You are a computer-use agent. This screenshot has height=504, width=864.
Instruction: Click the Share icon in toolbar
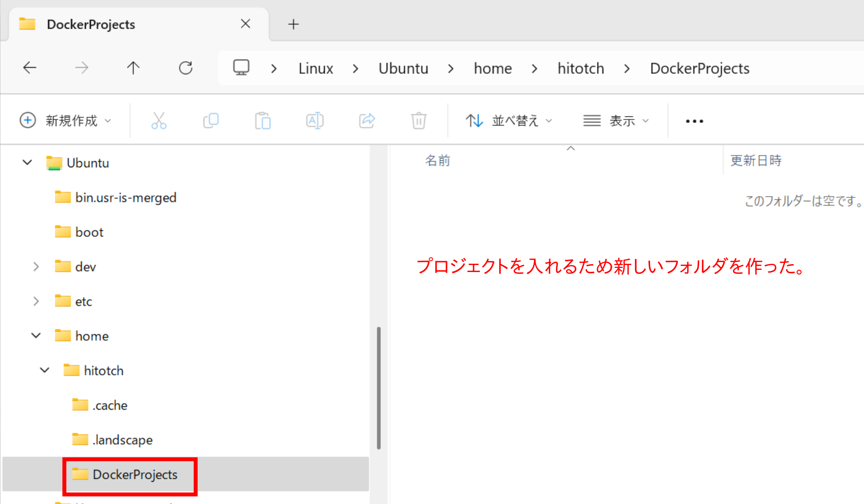pyautogui.click(x=367, y=120)
